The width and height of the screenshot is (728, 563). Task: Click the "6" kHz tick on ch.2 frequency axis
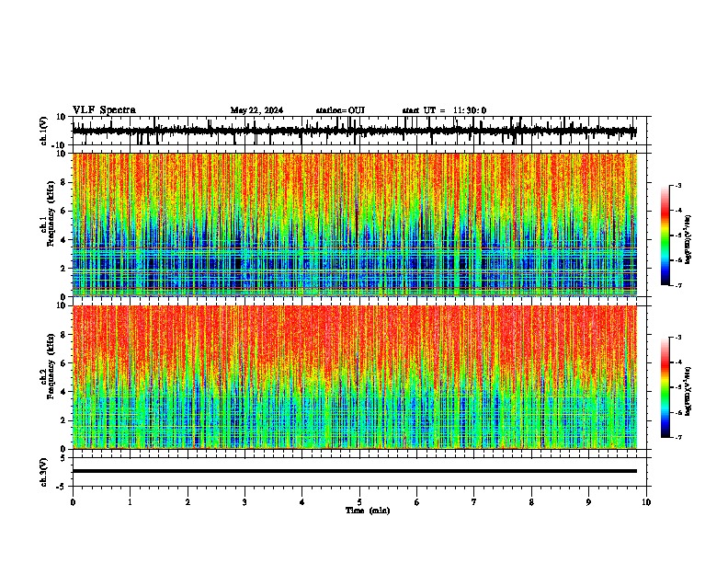(64, 362)
